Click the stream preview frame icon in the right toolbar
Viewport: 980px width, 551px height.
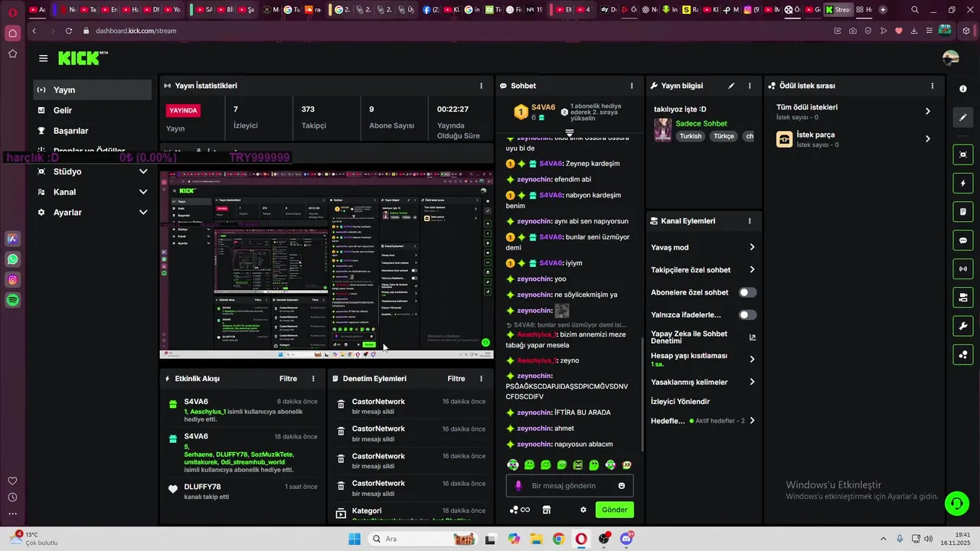pos(963,155)
